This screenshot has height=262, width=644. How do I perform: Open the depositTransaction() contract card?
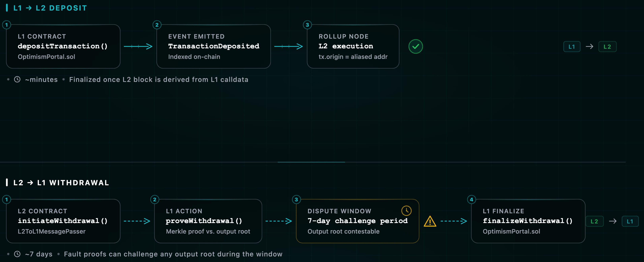pos(63,46)
